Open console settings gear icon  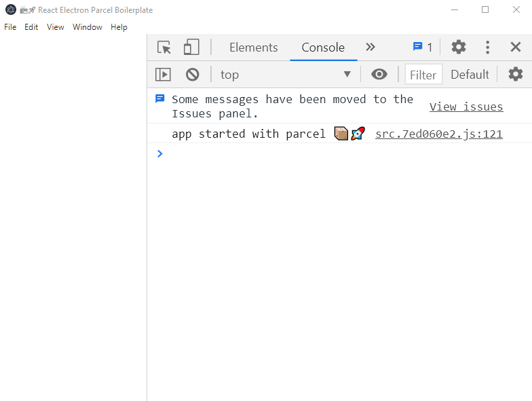516,75
